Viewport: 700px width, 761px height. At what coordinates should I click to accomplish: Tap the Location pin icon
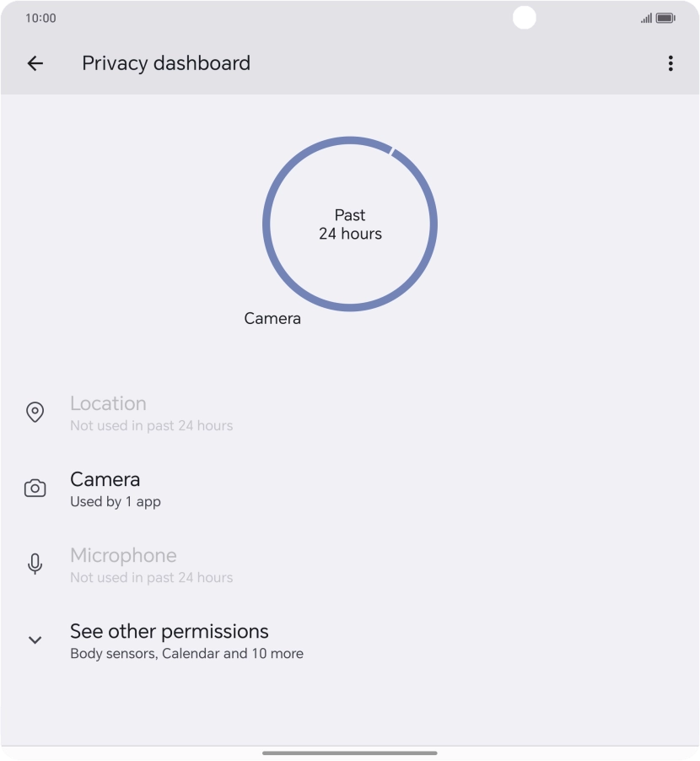35,413
